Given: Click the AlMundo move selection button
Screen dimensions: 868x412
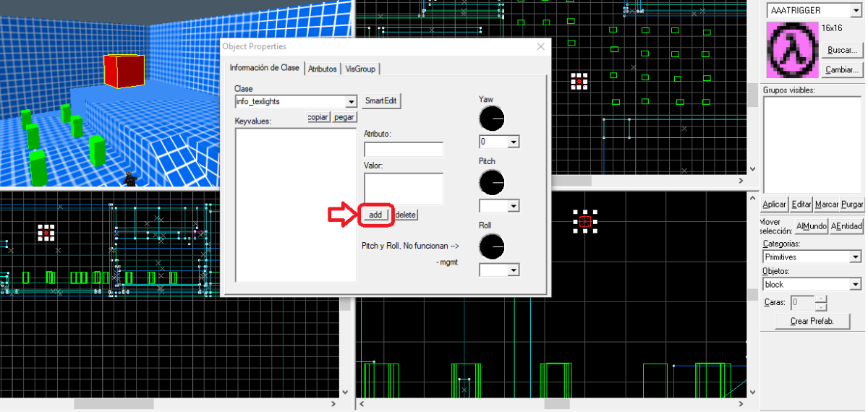Looking at the screenshot, I should tap(811, 226).
